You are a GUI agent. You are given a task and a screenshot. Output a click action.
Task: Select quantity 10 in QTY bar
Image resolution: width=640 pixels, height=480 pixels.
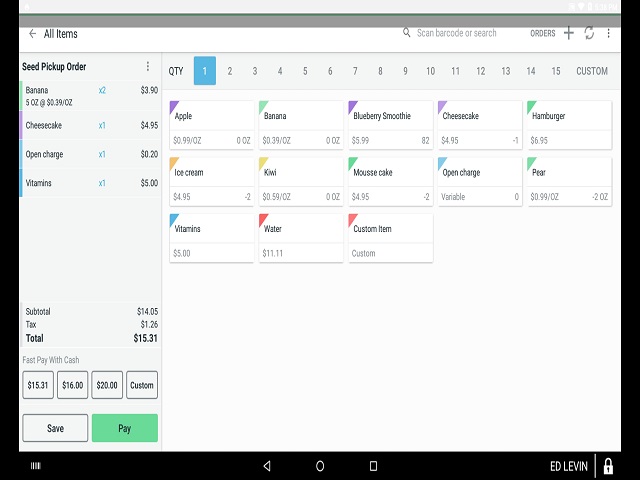[430, 71]
